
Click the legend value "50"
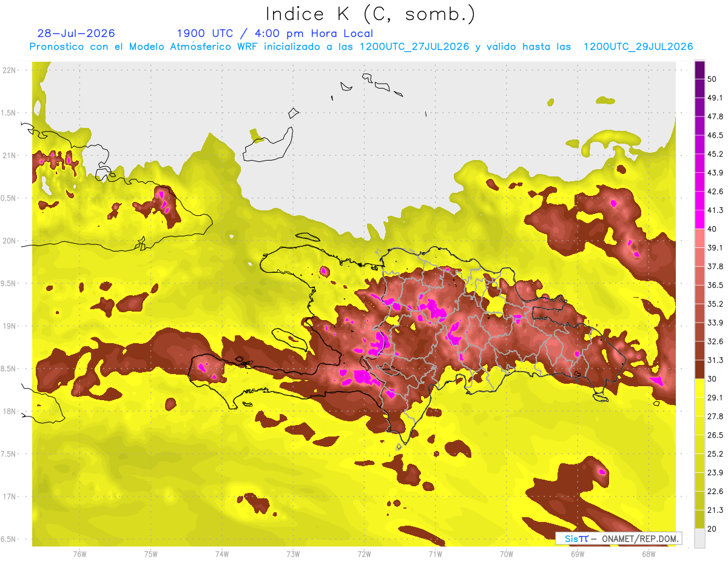pos(712,79)
